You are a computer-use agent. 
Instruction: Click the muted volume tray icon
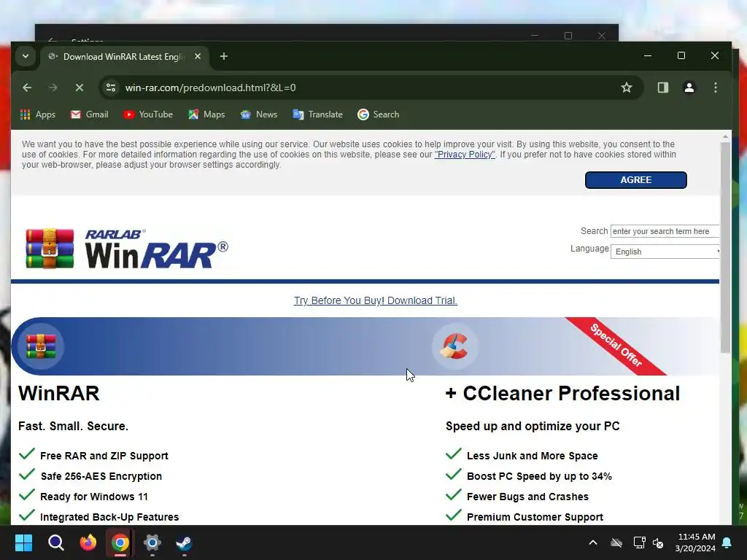click(658, 542)
